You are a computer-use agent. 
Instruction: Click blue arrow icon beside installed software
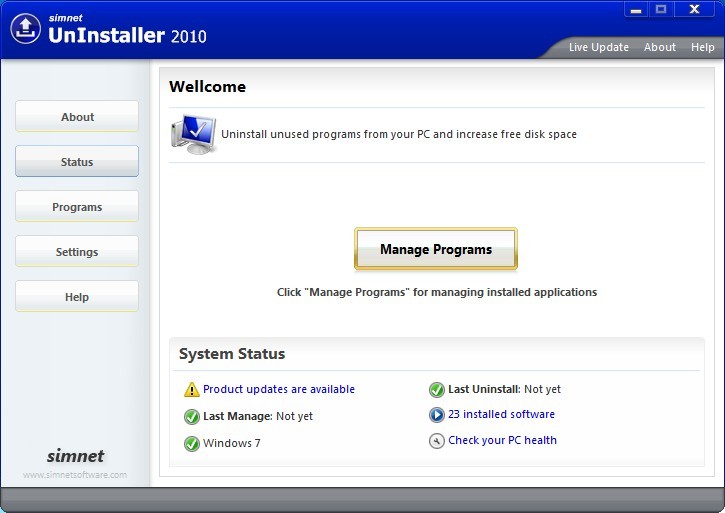[x=436, y=415]
